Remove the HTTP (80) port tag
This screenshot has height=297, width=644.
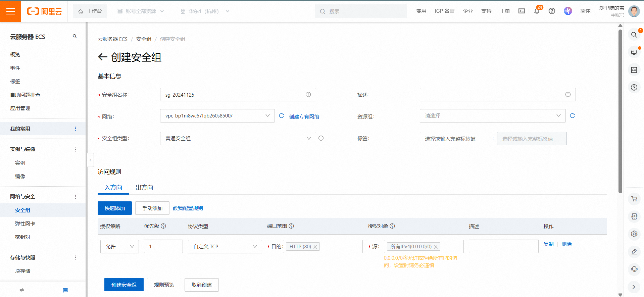(x=315, y=247)
